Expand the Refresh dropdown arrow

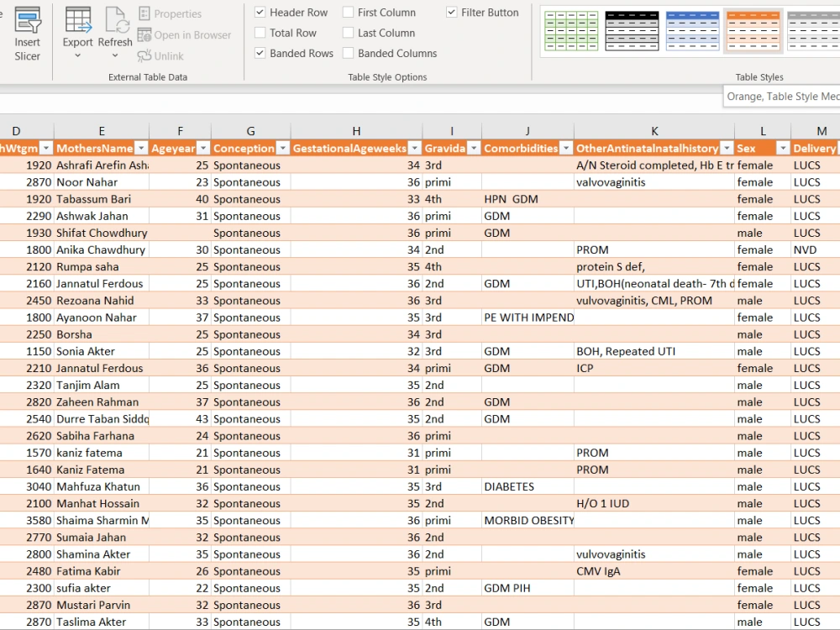(114, 55)
